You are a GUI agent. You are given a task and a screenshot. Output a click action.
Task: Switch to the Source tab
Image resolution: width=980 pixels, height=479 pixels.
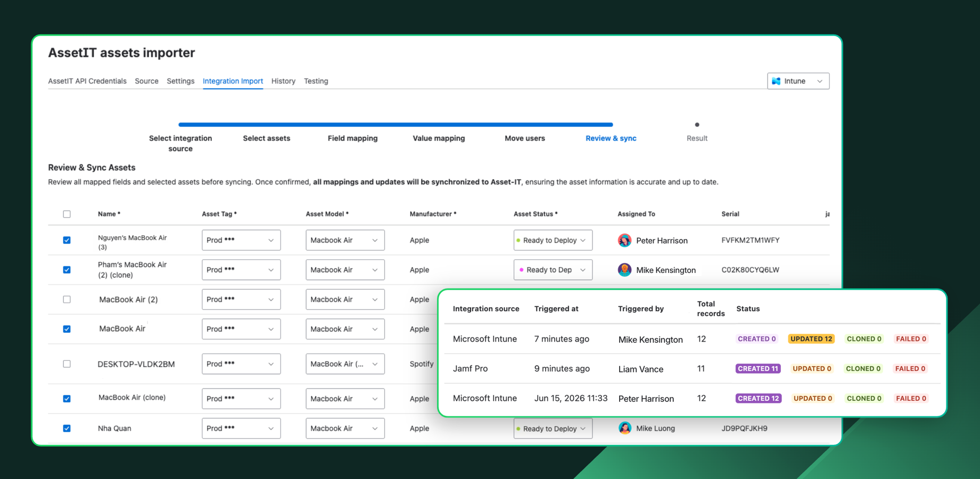(146, 81)
